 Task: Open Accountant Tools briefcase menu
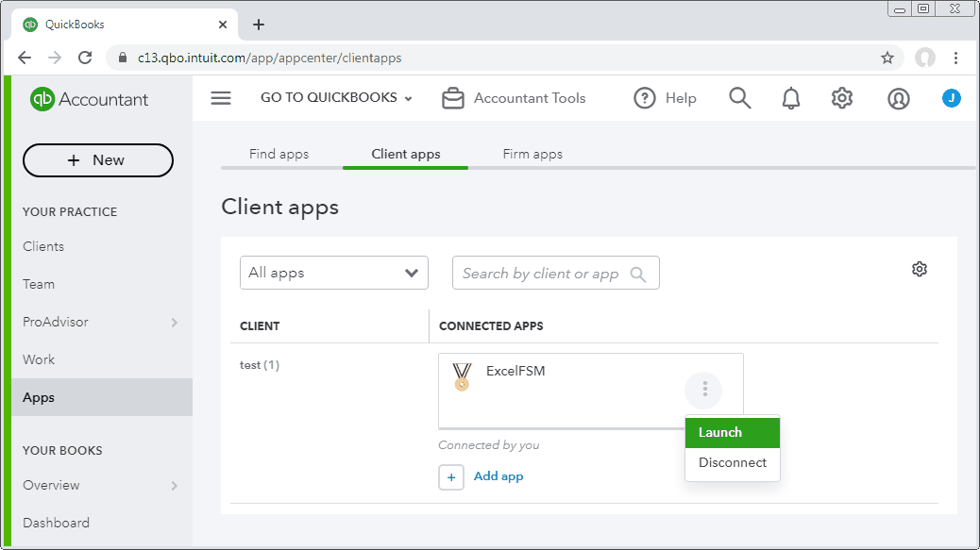tap(514, 98)
